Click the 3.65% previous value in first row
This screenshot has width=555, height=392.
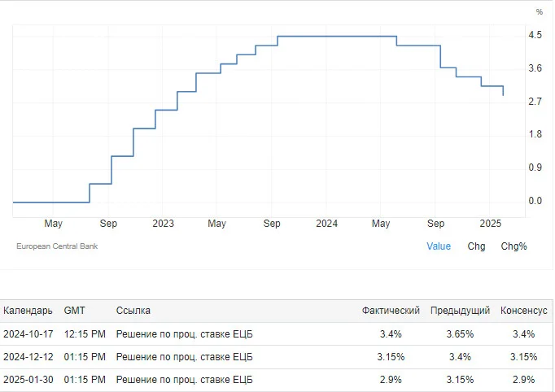pyautogui.click(x=460, y=334)
